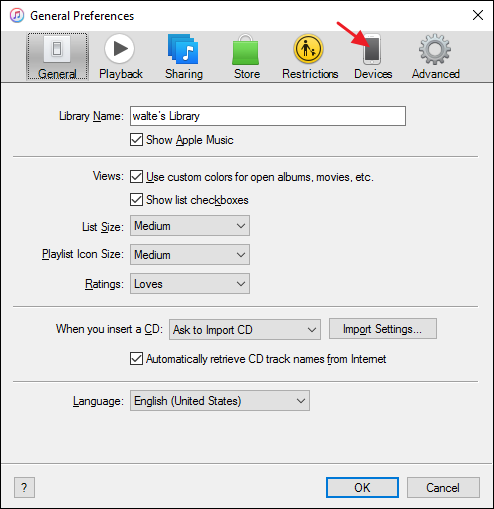Click the Import Settings button

click(383, 329)
